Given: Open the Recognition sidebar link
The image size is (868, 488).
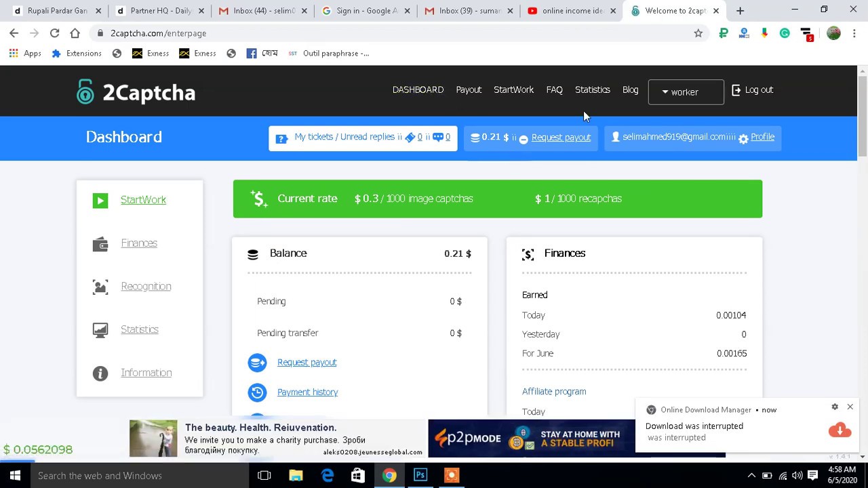Looking at the screenshot, I should pos(146,287).
